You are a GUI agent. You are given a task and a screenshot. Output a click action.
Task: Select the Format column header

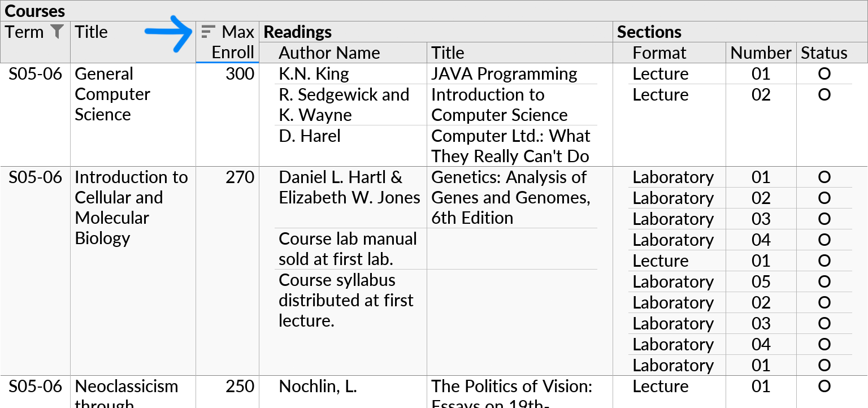click(659, 52)
